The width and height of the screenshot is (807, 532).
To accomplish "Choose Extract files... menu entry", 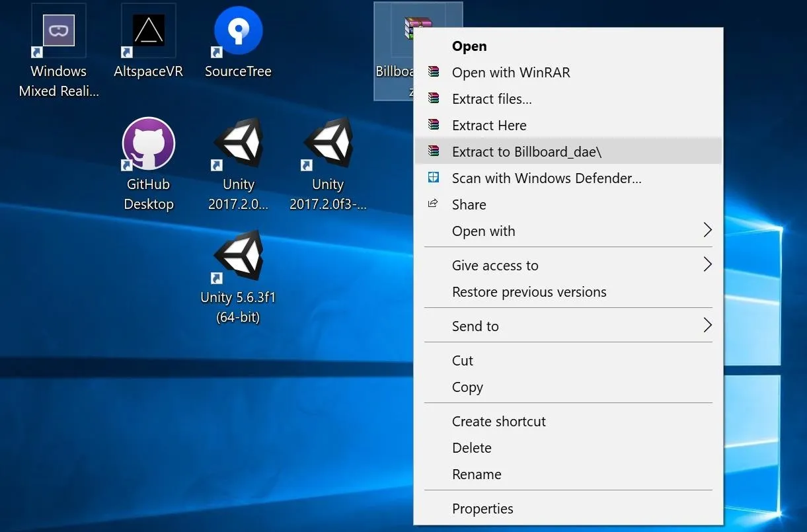I will [x=568, y=99].
